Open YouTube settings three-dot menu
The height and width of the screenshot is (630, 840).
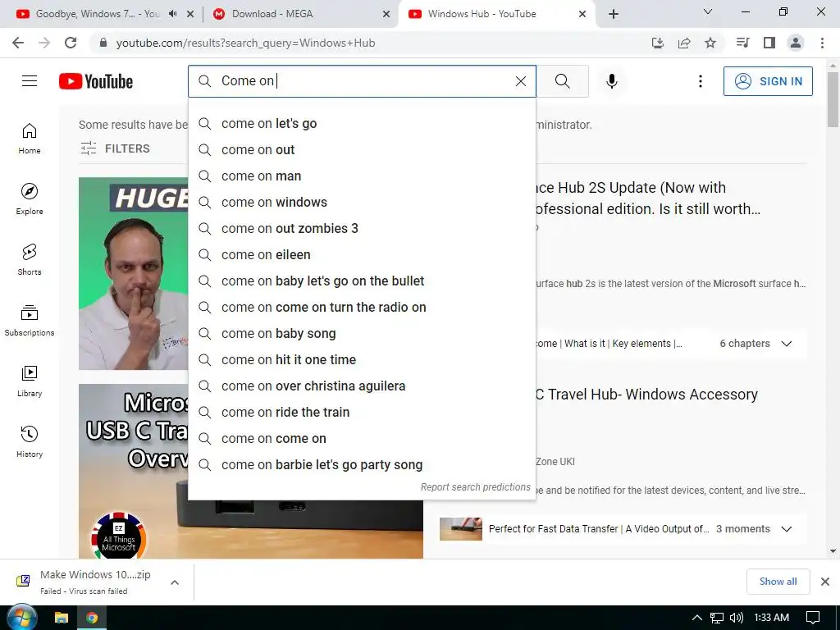701,81
